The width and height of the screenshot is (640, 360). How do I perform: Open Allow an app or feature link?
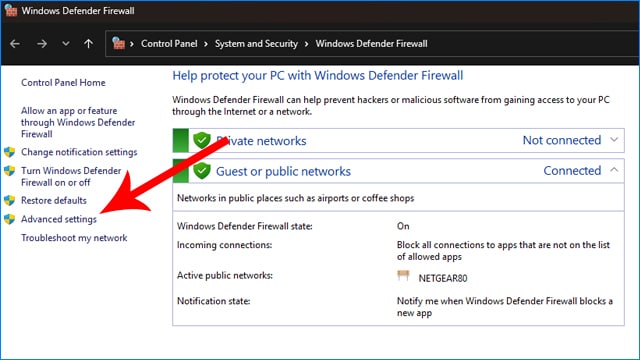pyautogui.click(x=78, y=122)
